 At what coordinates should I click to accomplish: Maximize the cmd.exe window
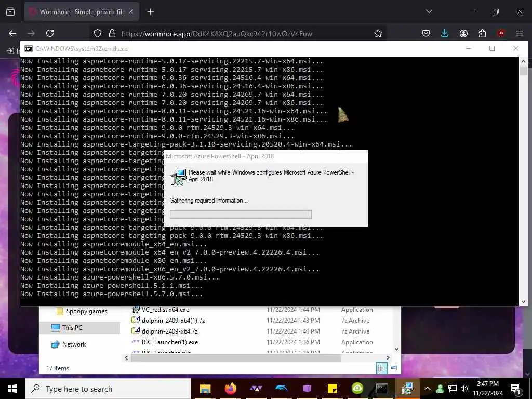click(492, 48)
